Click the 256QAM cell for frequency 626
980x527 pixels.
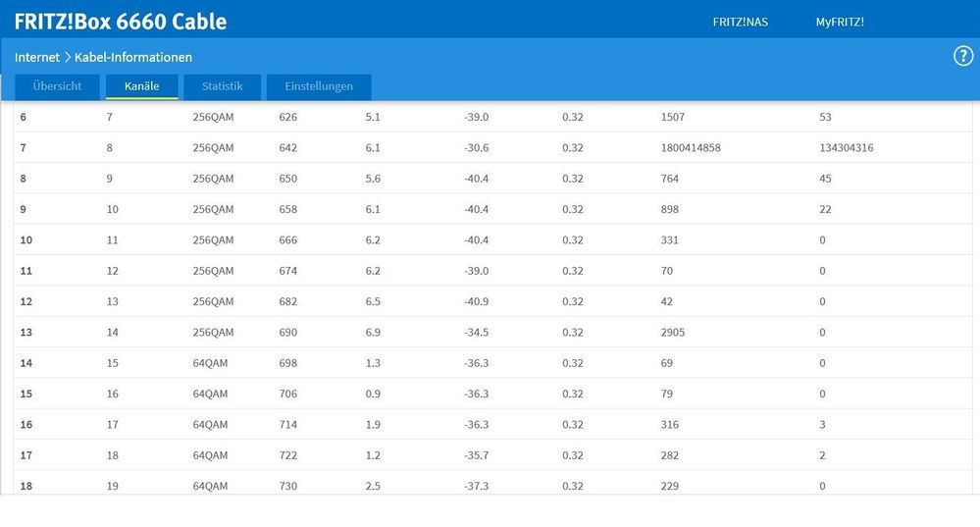click(213, 117)
